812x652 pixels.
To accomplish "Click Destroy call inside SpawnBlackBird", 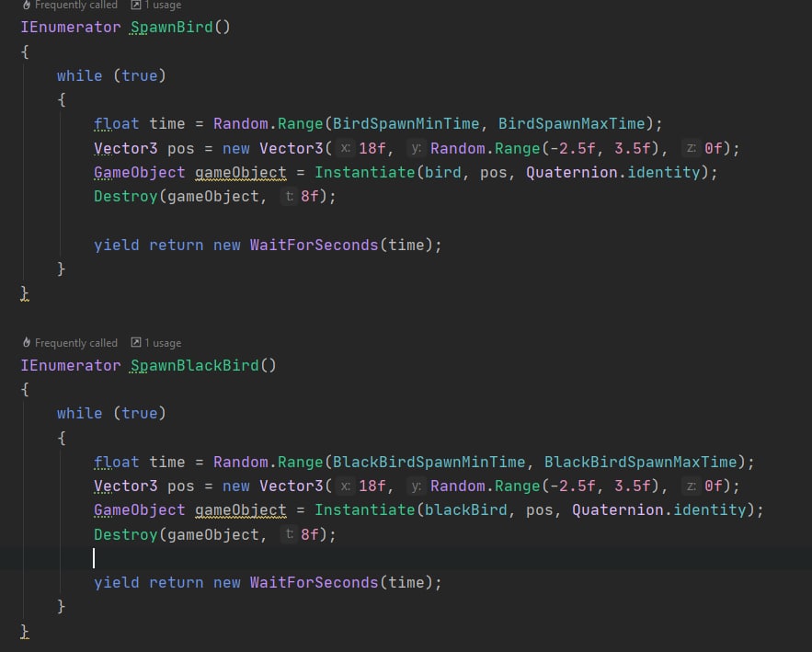I will 125,534.
